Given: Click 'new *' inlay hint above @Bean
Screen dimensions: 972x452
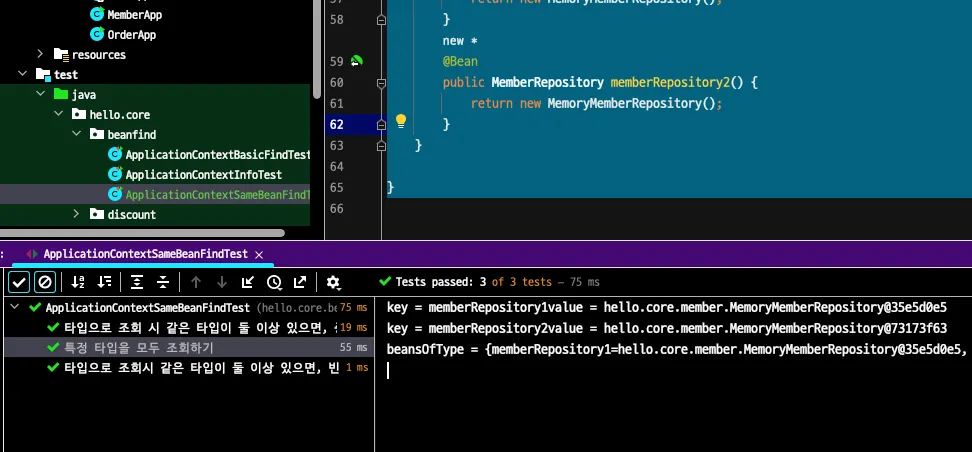Looking at the screenshot, I should pyautogui.click(x=460, y=41).
